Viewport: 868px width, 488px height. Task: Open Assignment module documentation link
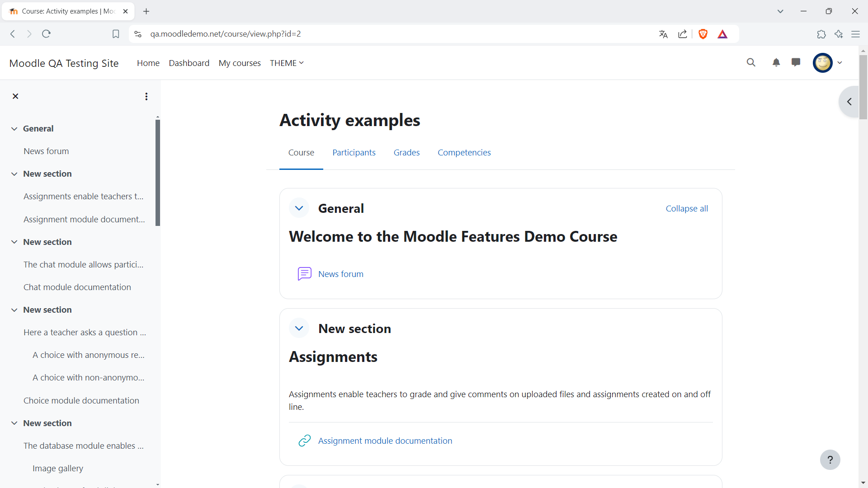click(385, 441)
